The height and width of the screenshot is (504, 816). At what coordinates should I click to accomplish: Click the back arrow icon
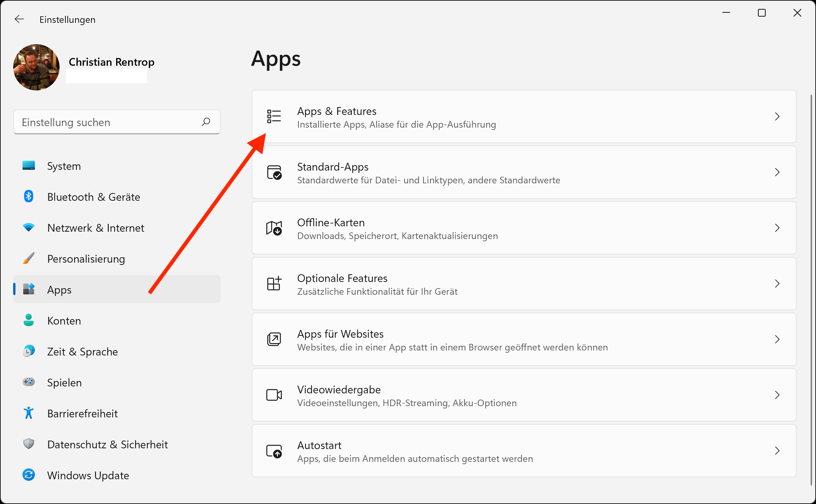pos(19,19)
